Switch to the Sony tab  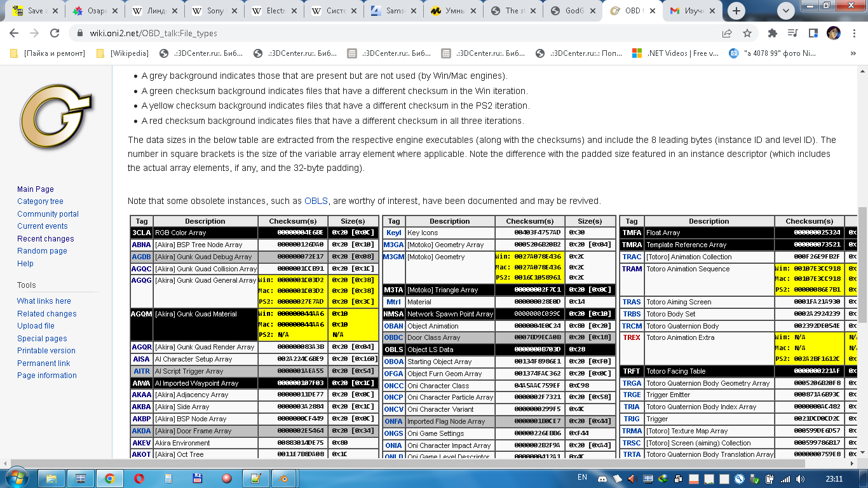pyautogui.click(x=212, y=11)
